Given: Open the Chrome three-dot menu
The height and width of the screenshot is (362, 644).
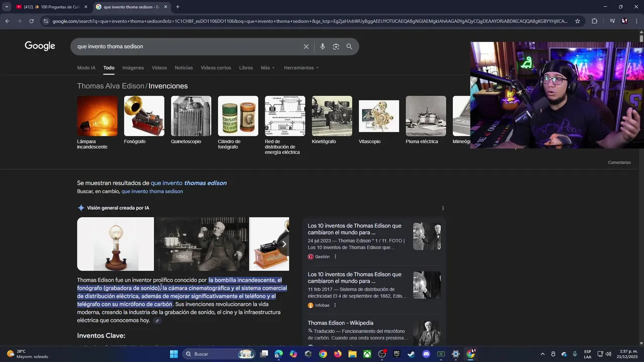Looking at the screenshot, I should point(637,21).
